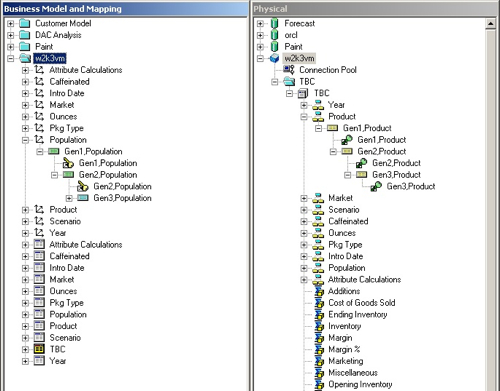Click the Gen1,Population key column icon
The image size is (500, 391).
click(68, 163)
